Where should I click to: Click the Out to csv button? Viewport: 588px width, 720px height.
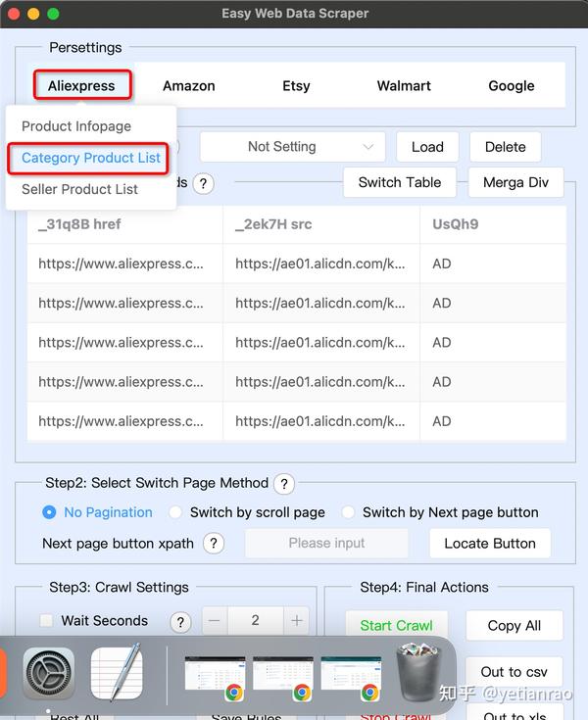pos(514,672)
